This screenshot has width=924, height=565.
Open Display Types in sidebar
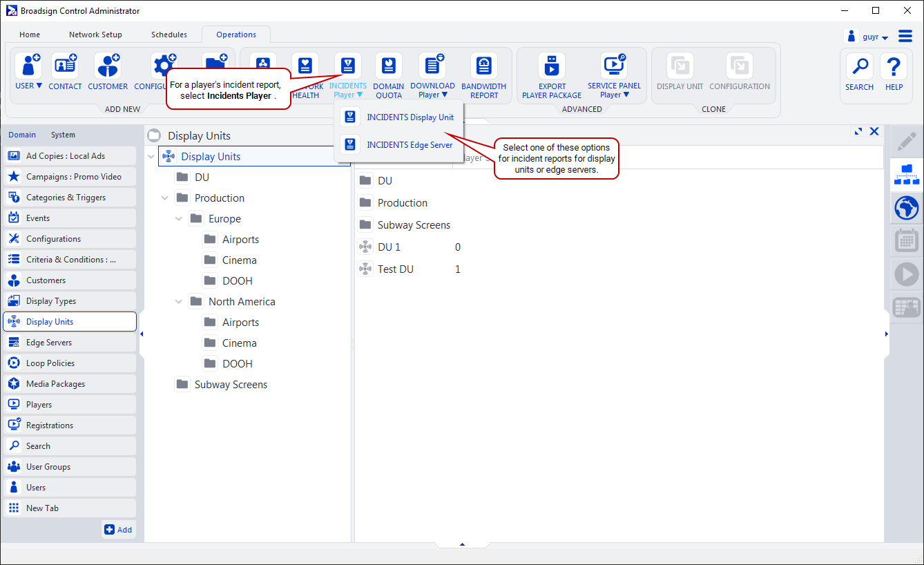click(70, 301)
